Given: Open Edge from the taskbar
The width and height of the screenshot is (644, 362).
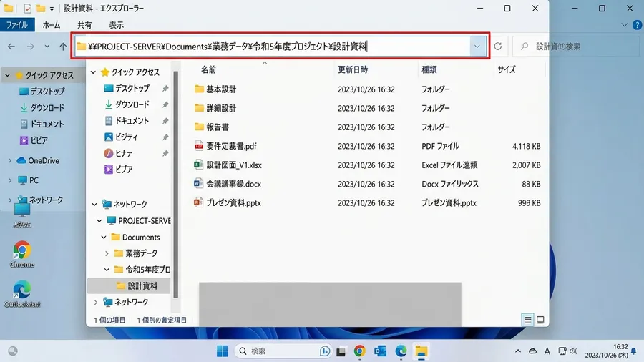Looking at the screenshot, I should pos(401,351).
